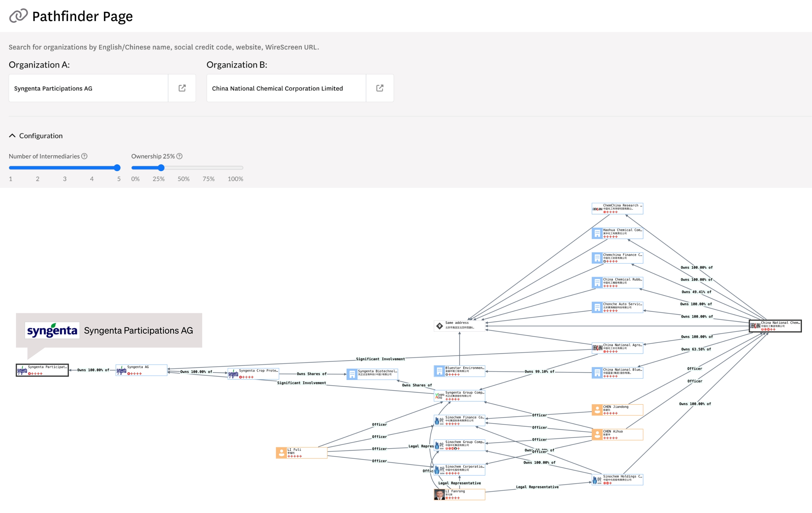Screen dimensions: 812x513
Task: Click the Organization A name field
Action: [x=88, y=88]
